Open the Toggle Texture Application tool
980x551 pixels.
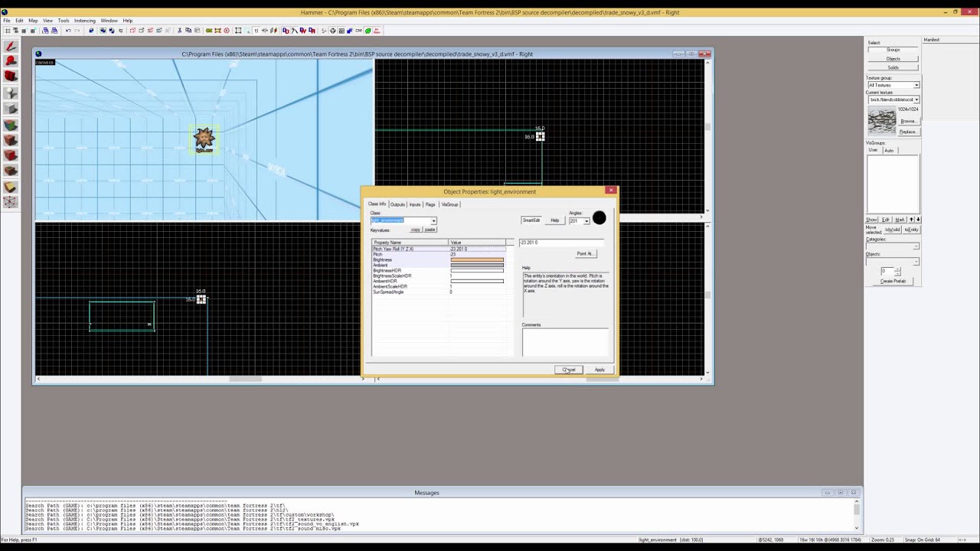point(11,125)
